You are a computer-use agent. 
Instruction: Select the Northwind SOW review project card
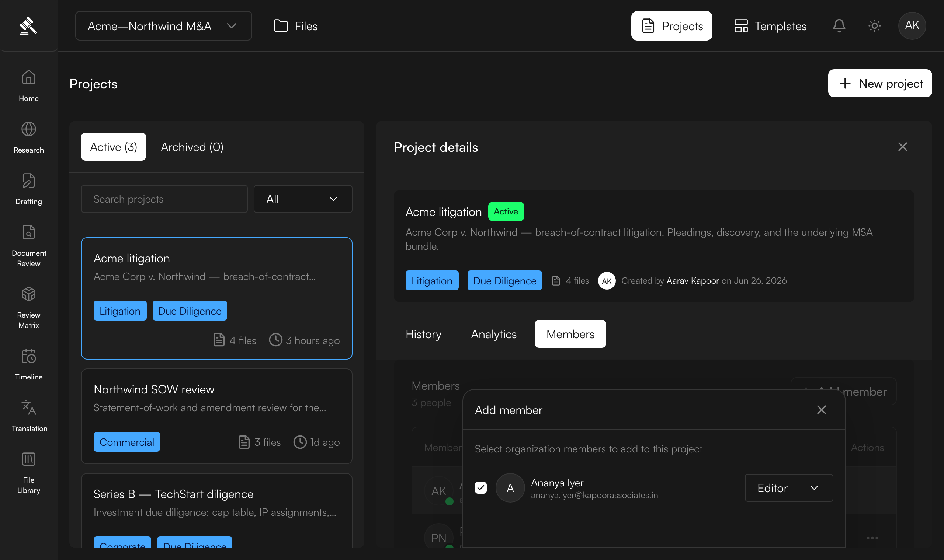point(217,416)
